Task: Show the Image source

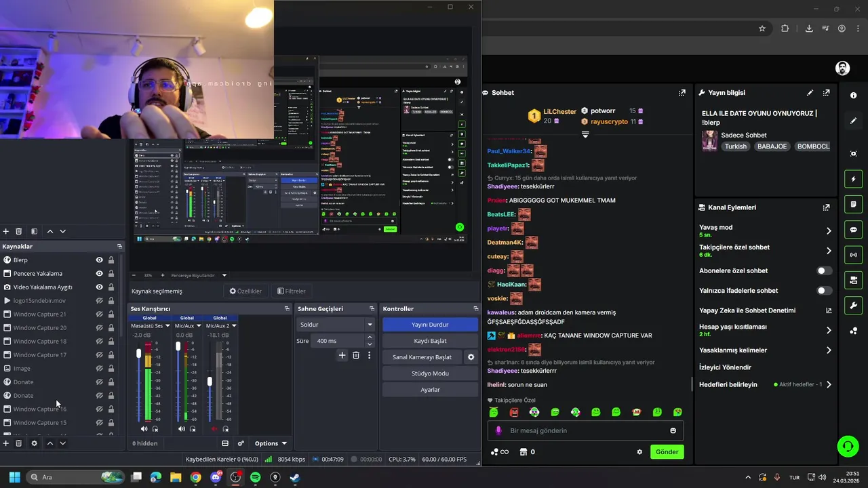Action: pos(99,369)
